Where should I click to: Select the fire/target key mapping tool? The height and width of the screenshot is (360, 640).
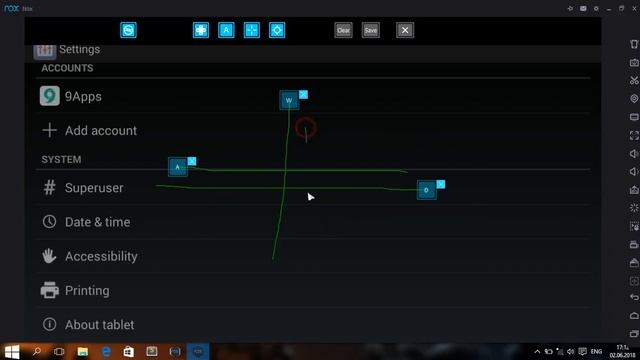tap(277, 30)
